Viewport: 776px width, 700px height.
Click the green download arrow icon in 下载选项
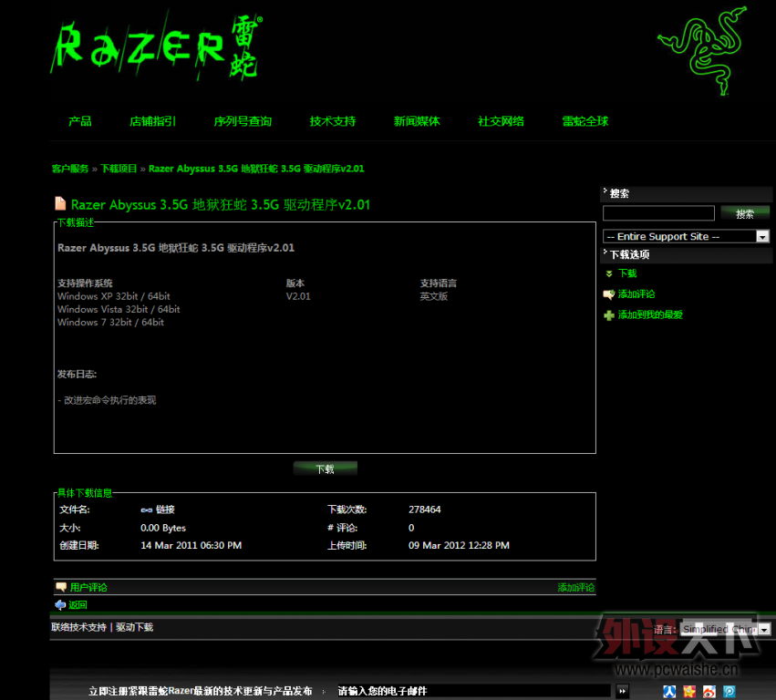tap(609, 273)
